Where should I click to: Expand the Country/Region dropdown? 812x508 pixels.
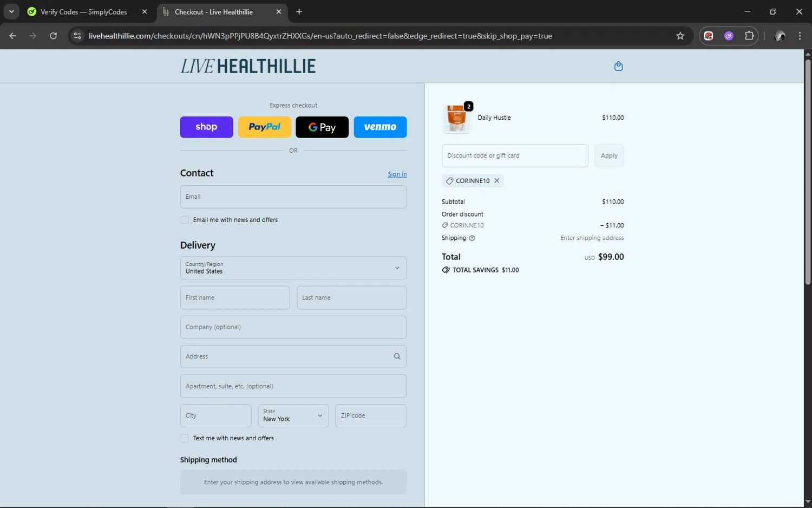click(293, 268)
